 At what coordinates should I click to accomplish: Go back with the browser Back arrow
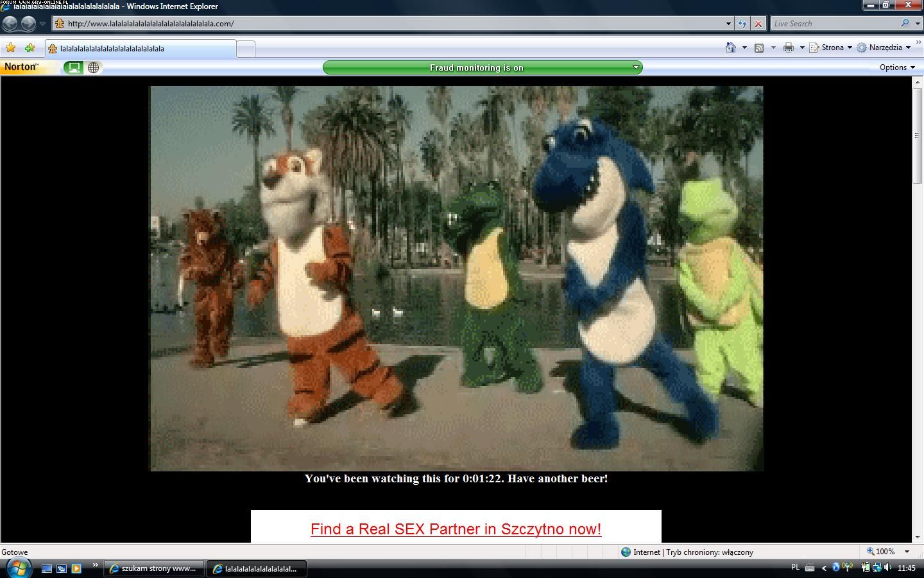[x=10, y=24]
